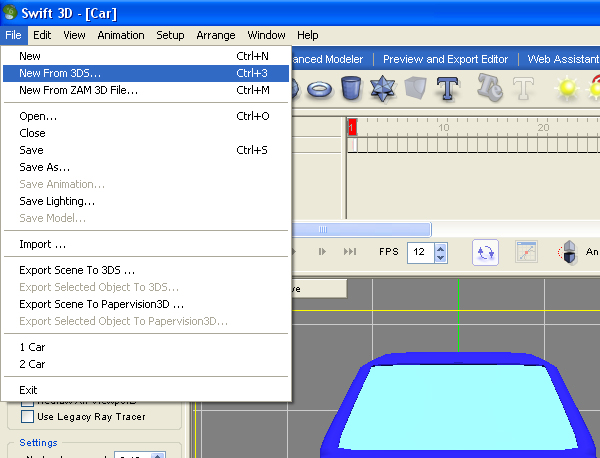
Task: Click the blue cylinder cup primitive icon
Action: coord(351,88)
